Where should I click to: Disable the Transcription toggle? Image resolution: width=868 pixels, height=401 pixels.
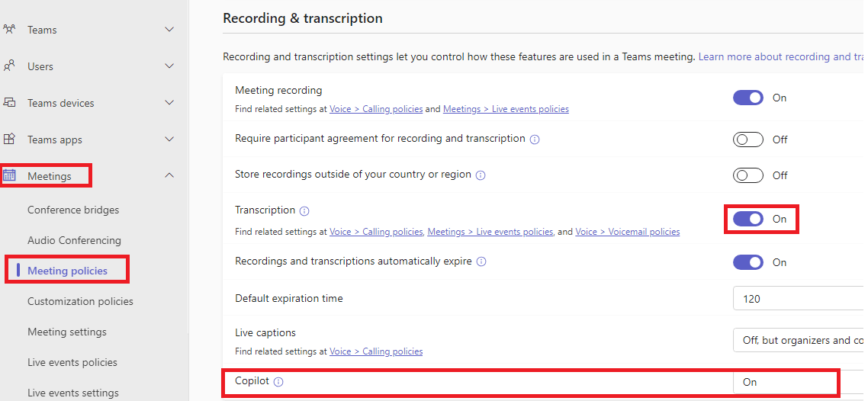point(748,219)
